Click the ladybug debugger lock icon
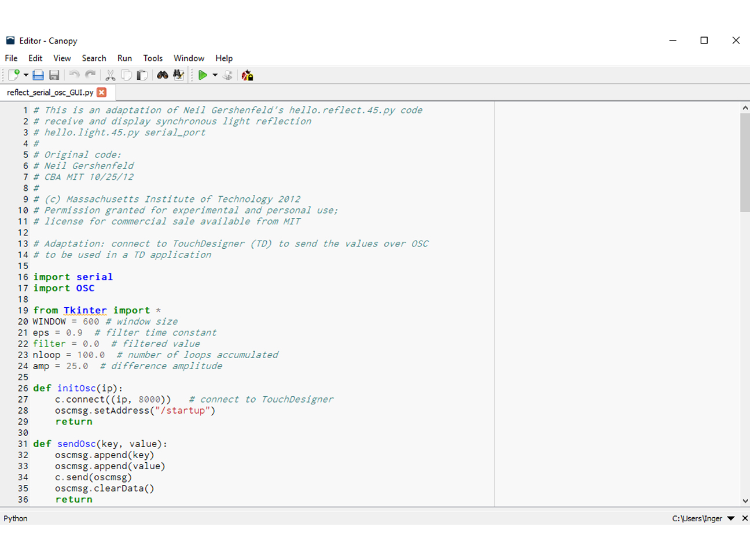The height and width of the screenshot is (560, 750). click(248, 75)
